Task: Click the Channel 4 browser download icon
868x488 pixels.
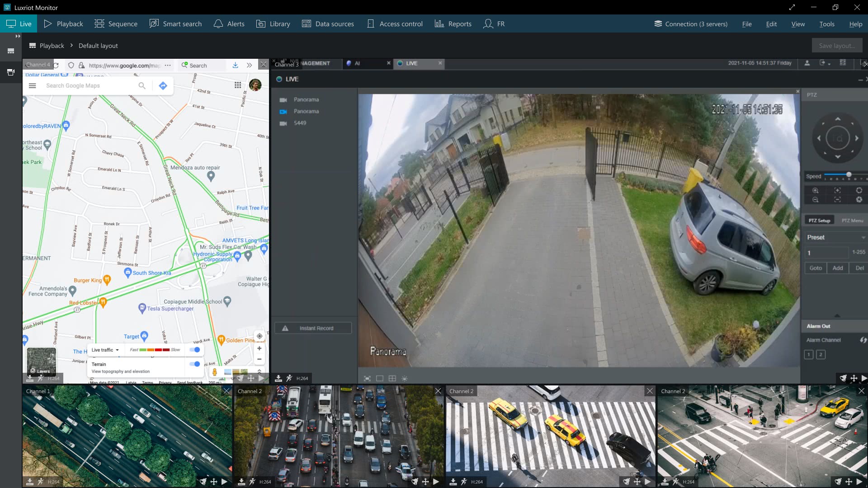Action: (x=236, y=65)
